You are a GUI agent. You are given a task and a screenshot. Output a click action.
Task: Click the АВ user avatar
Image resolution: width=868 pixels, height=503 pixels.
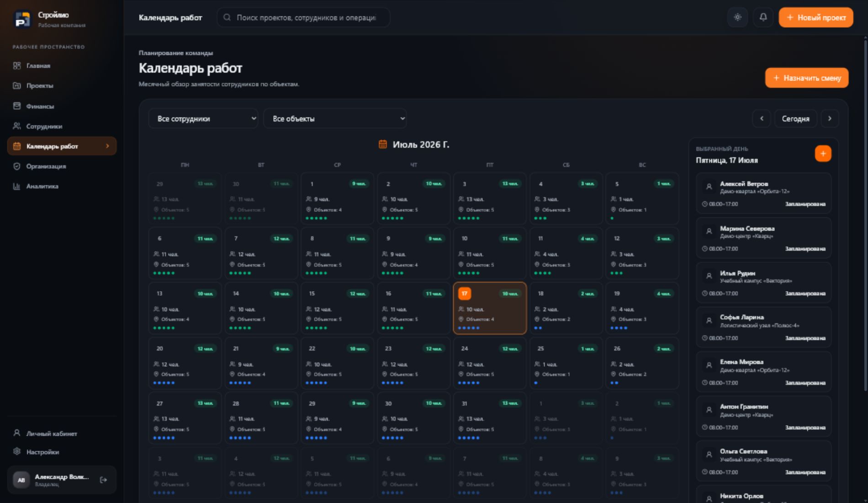point(21,480)
